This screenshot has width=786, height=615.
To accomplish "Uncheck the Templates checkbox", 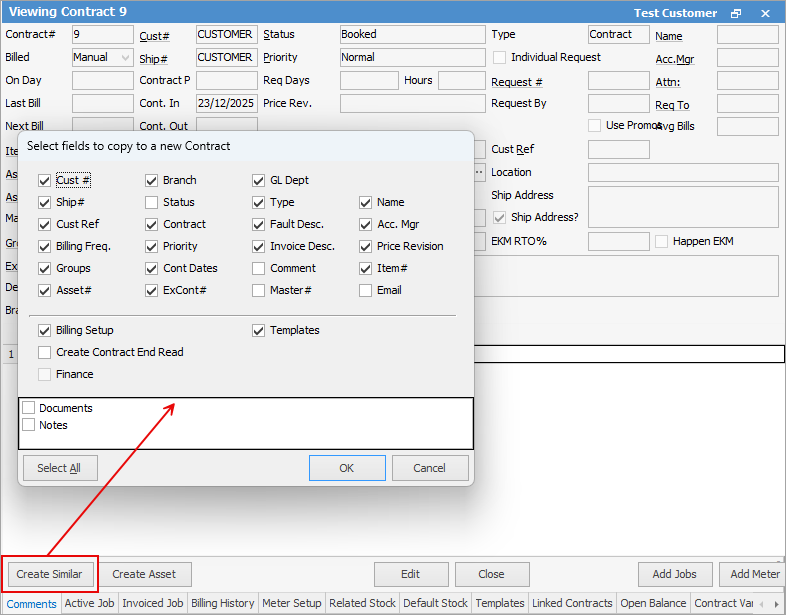I will [258, 330].
